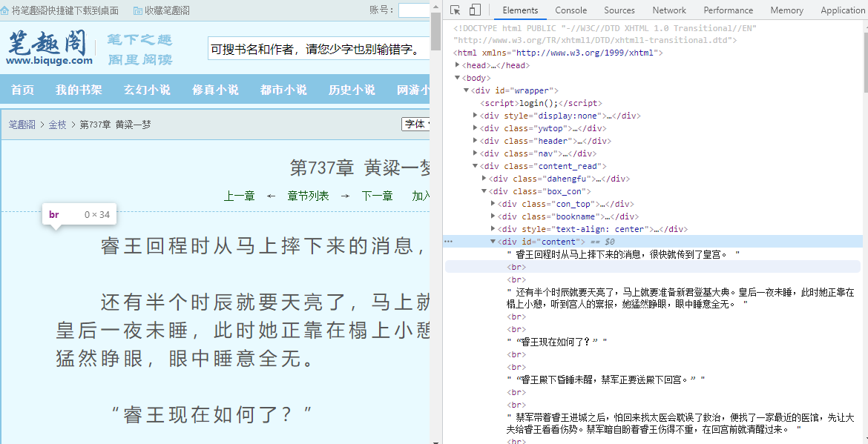Image resolution: width=868 pixels, height=444 pixels.
Task: Open the 历史小说 category
Action: click(352, 90)
